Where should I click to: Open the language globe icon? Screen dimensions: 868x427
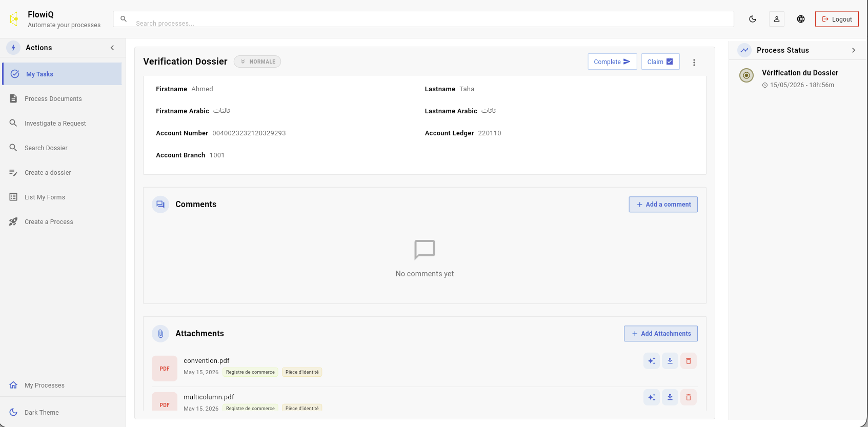801,19
